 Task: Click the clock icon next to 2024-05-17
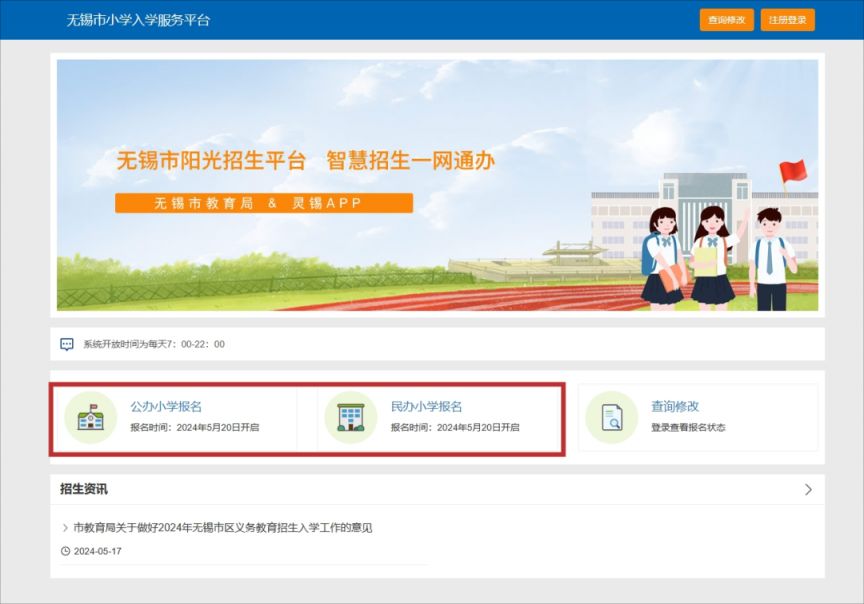point(65,551)
